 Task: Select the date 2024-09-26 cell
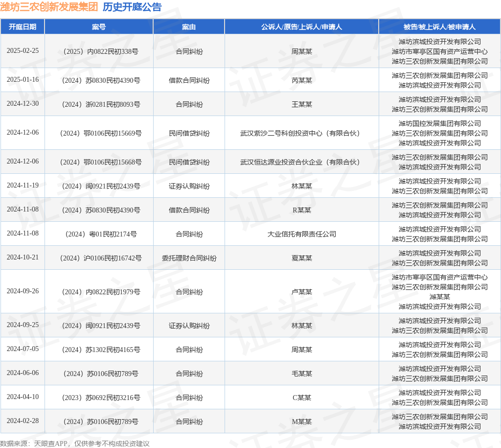pyautogui.click(x=23, y=291)
